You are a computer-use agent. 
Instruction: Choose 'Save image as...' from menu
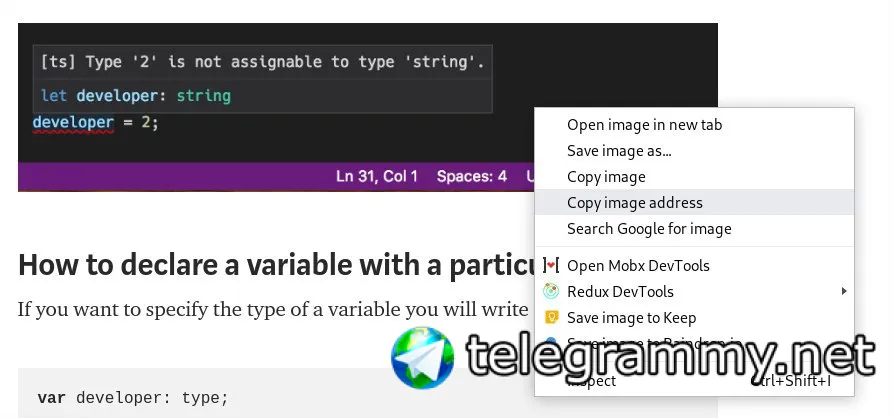pos(619,151)
